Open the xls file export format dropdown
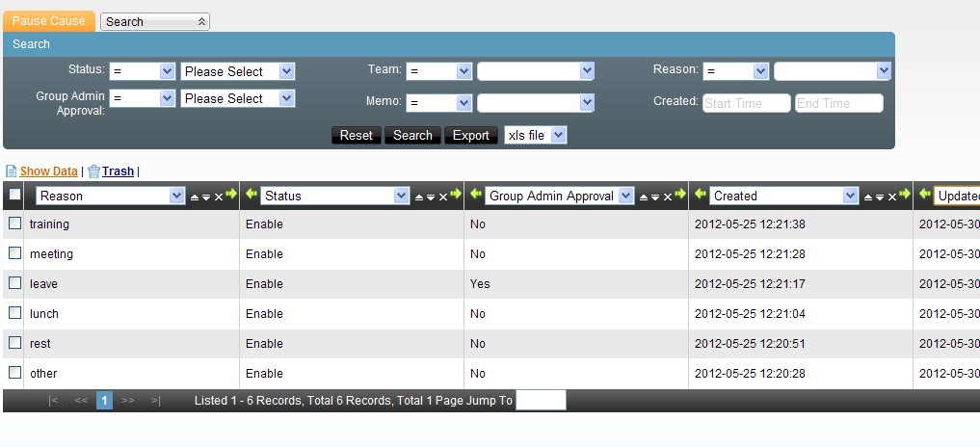The height and width of the screenshot is (447, 980). click(x=535, y=136)
